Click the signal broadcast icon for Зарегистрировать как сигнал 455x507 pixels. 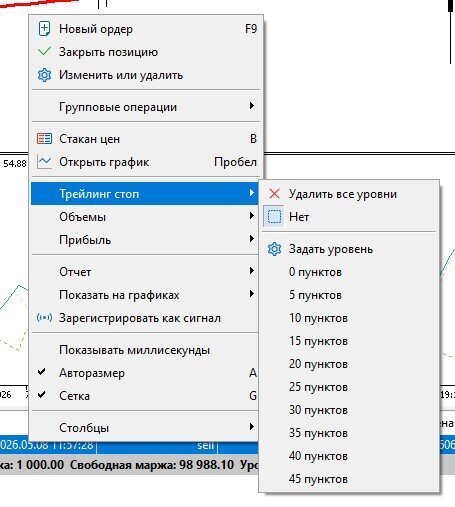tap(44, 318)
